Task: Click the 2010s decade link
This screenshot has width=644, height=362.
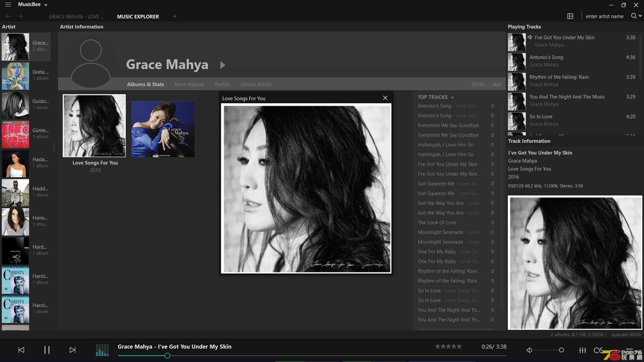Action: 478,84
